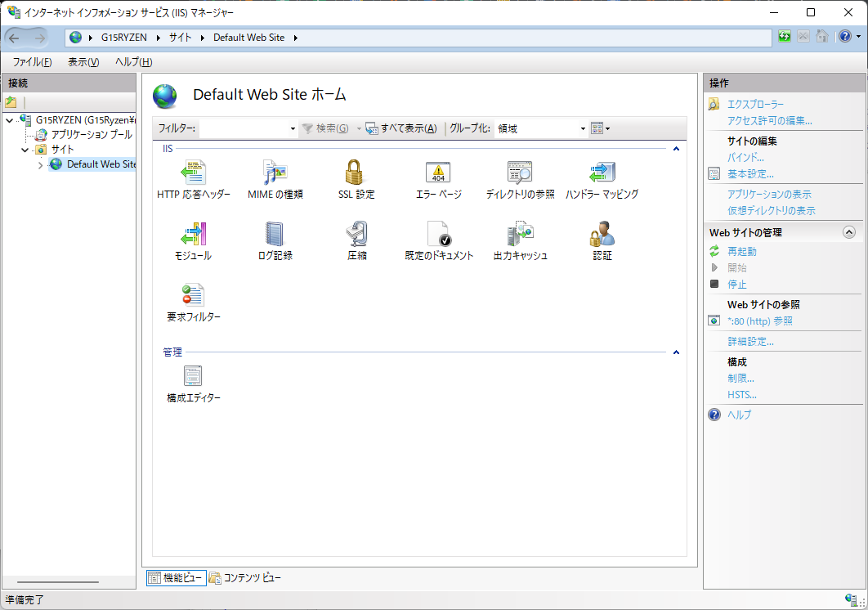Click the HSTS... link
This screenshot has height=610, width=868.
coord(742,395)
